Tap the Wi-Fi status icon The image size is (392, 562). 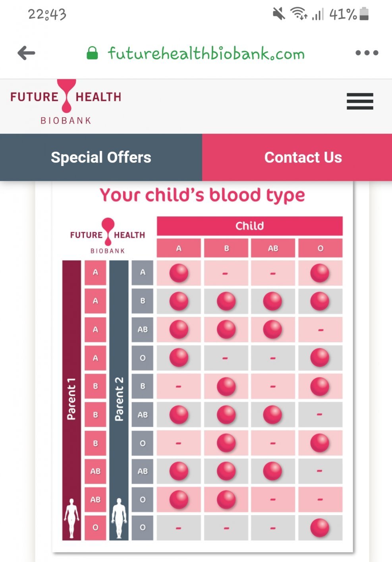pyautogui.click(x=299, y=14)
